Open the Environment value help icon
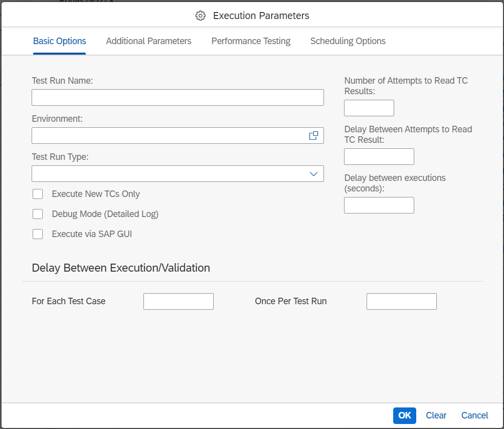The width and height of the screenshot is (504, 429). coord(313,136)
